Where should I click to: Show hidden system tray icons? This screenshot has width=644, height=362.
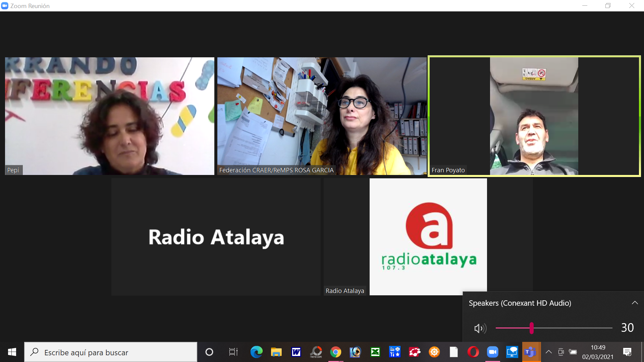(x=549, y=352)
